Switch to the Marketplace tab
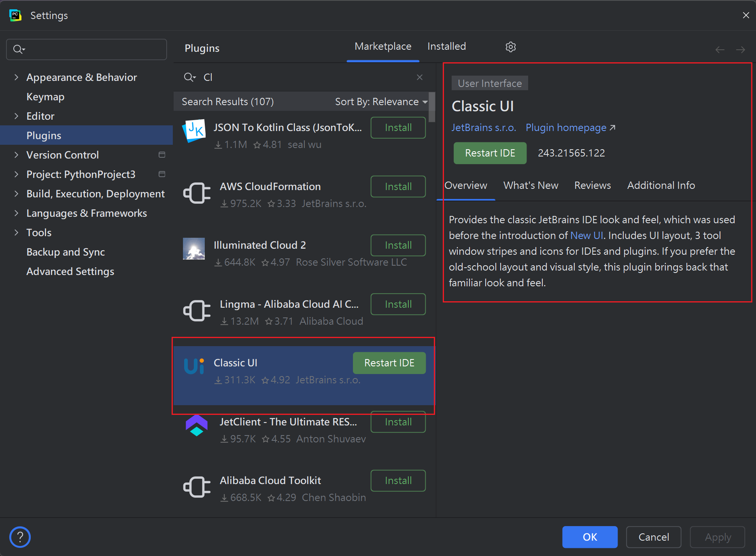 click(383, 47)
